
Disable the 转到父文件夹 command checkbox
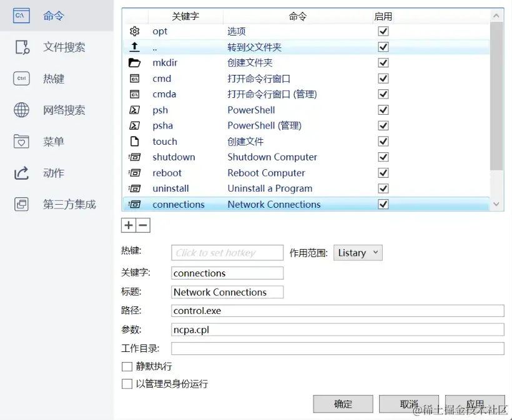[x=383, y=47]
